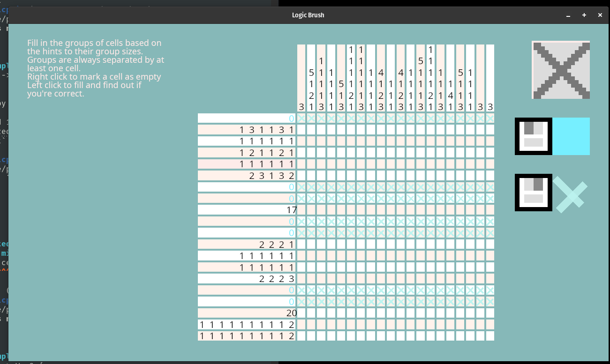
Task: Click the floppy disk icon beside the pale X
Action: [x=534, y=193]
